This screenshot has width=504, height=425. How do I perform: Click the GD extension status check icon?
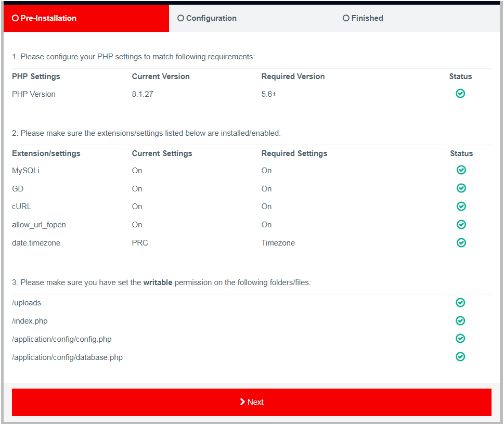tap(461, 188)
